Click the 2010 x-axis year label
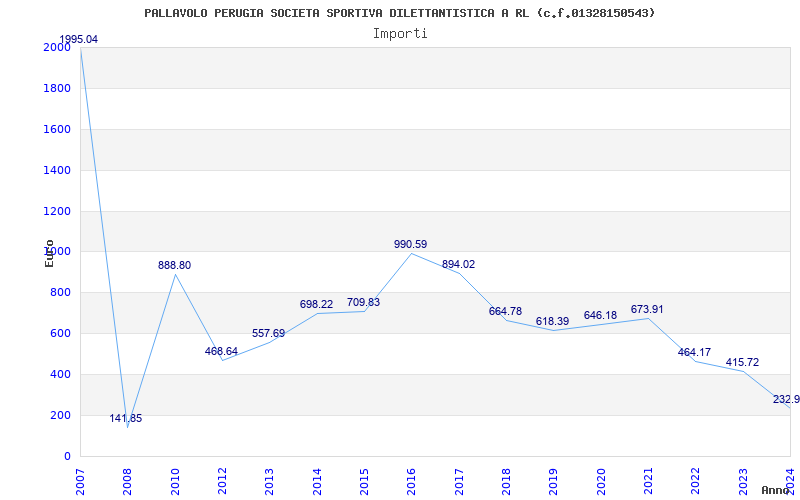This screenshot has height=500, width=800. [175, 482]
